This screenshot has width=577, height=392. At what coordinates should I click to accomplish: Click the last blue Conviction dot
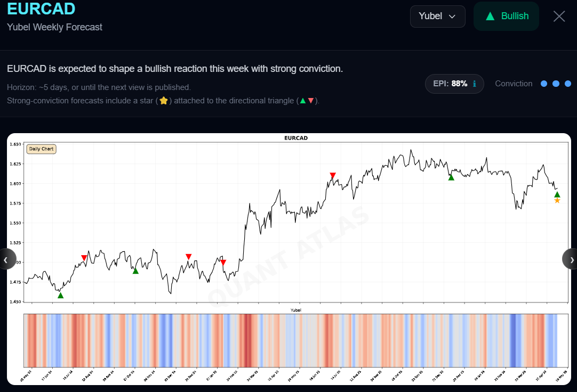coord(568,84)
